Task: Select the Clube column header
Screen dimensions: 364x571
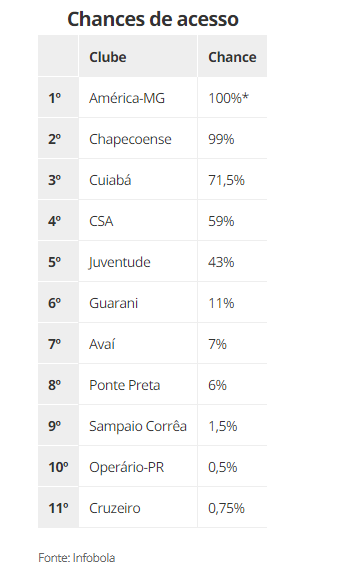Action: (108, 57)
